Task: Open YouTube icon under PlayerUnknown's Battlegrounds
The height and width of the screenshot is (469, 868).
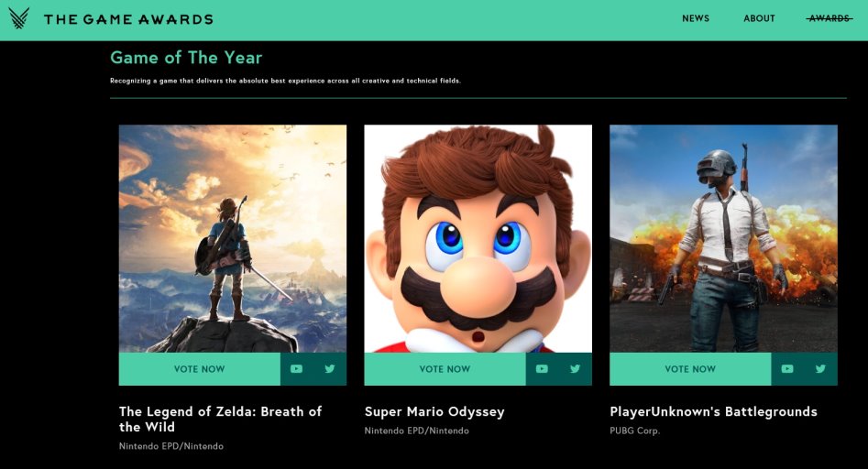Action: [x=787, y=369]
